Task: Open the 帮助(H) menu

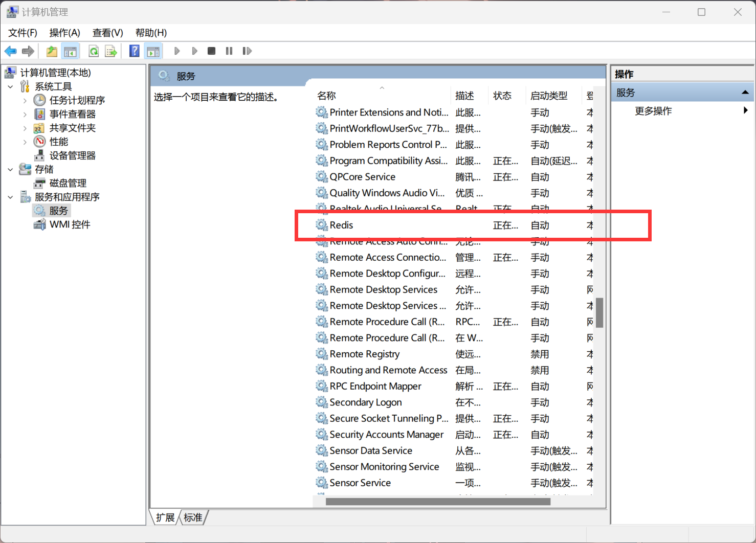Action: click(151, 33)
